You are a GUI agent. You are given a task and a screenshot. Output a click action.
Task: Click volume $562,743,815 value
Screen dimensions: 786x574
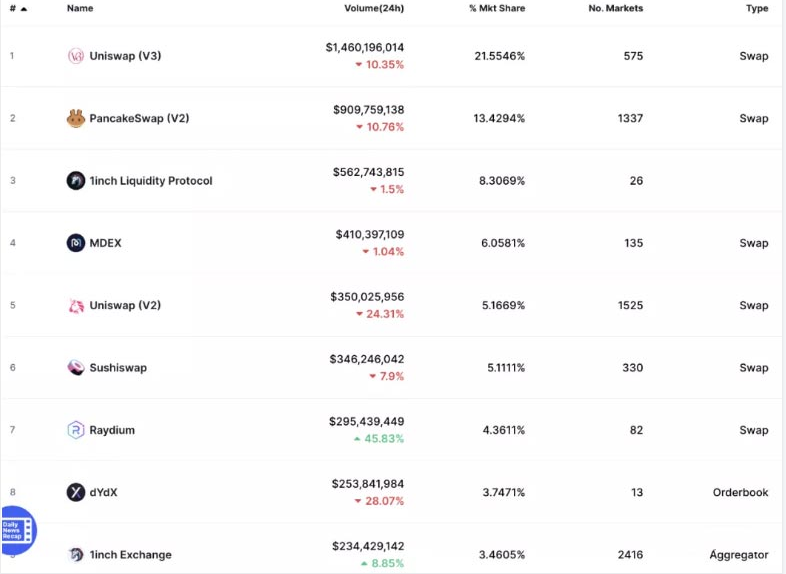pos(368,172)
